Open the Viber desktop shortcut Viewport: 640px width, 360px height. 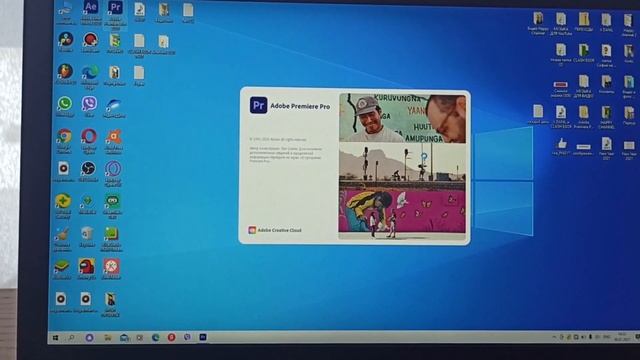89,104
